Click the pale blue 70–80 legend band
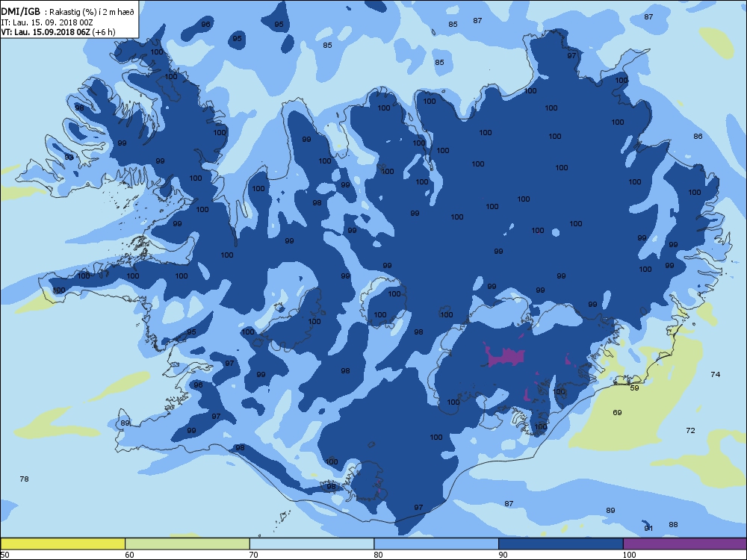This screenshot has height=560, width=747. click(311, 544)
